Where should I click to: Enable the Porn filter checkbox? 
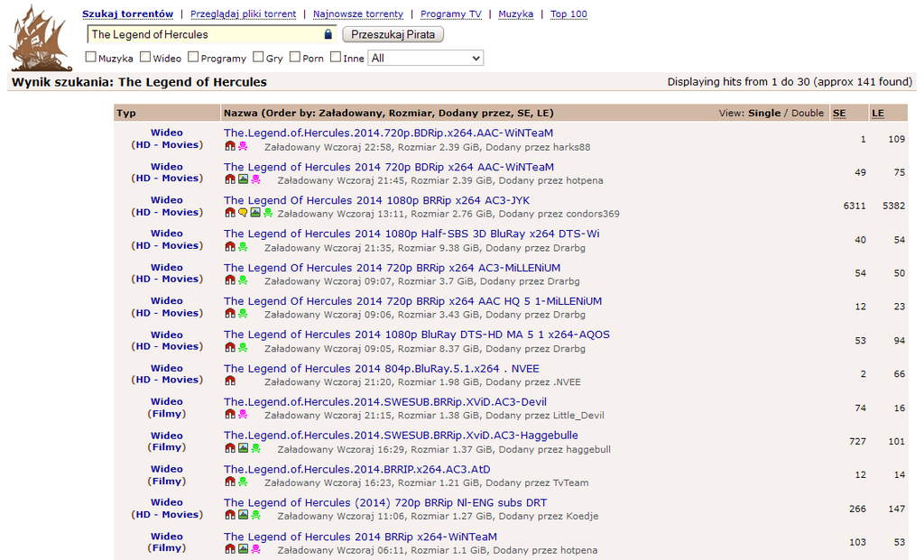[293, 57]
